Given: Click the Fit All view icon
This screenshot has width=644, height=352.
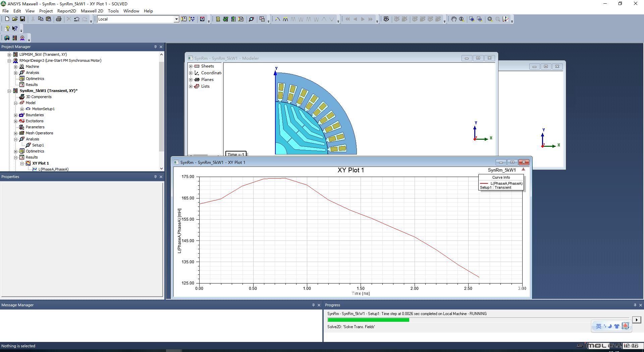Looking at the screenshot, I should coord(490,19).
